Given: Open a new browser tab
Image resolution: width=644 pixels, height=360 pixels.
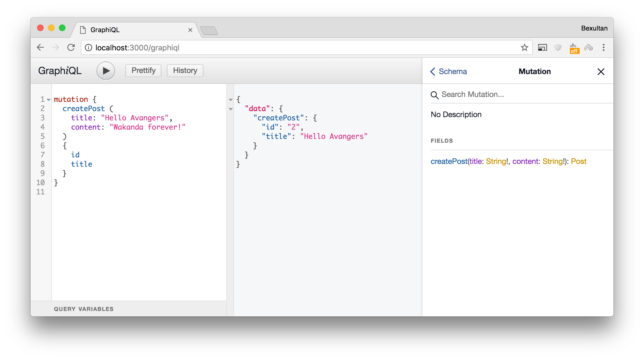Looking at the screenshot, I should click(209, 30).
